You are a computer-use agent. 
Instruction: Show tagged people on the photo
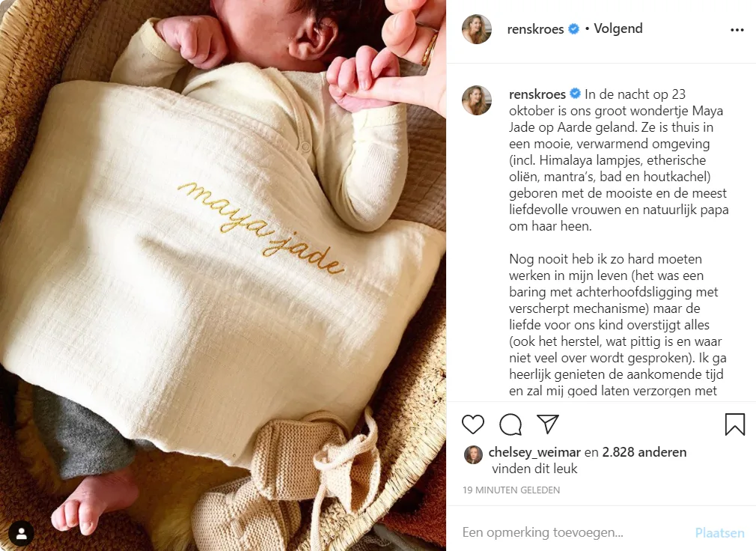21,534
